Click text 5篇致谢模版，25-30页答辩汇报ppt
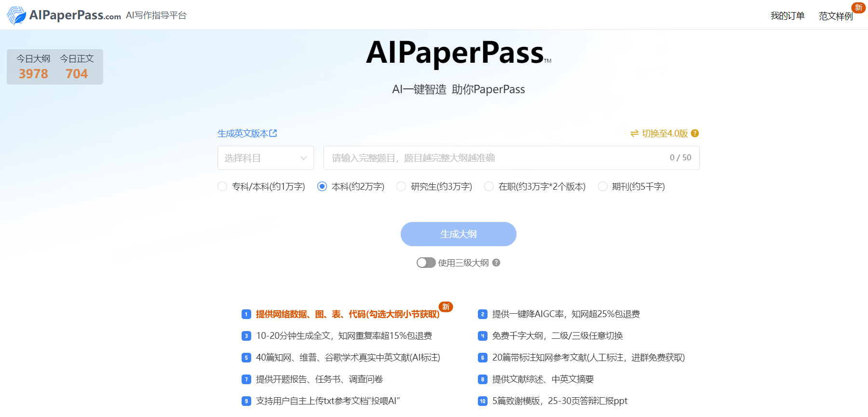The width and height of the screenshot is (868, 417). tap(560, 401)
